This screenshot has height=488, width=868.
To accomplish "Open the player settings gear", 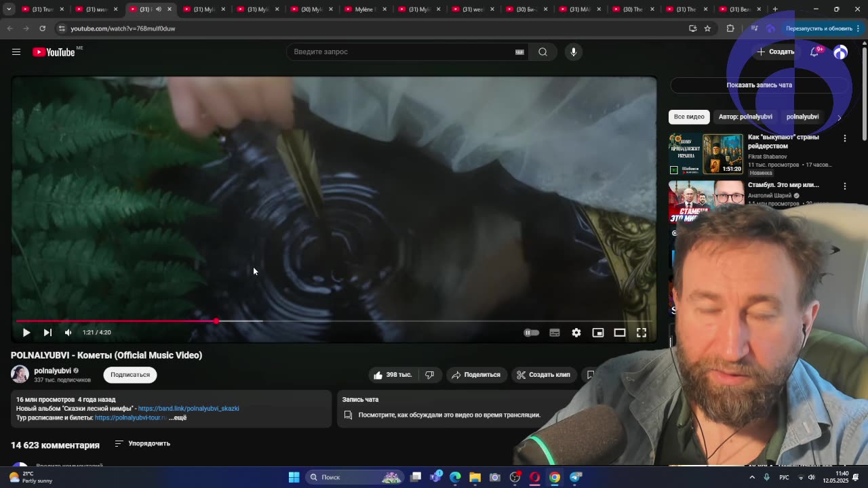I will tap(576, 333).
